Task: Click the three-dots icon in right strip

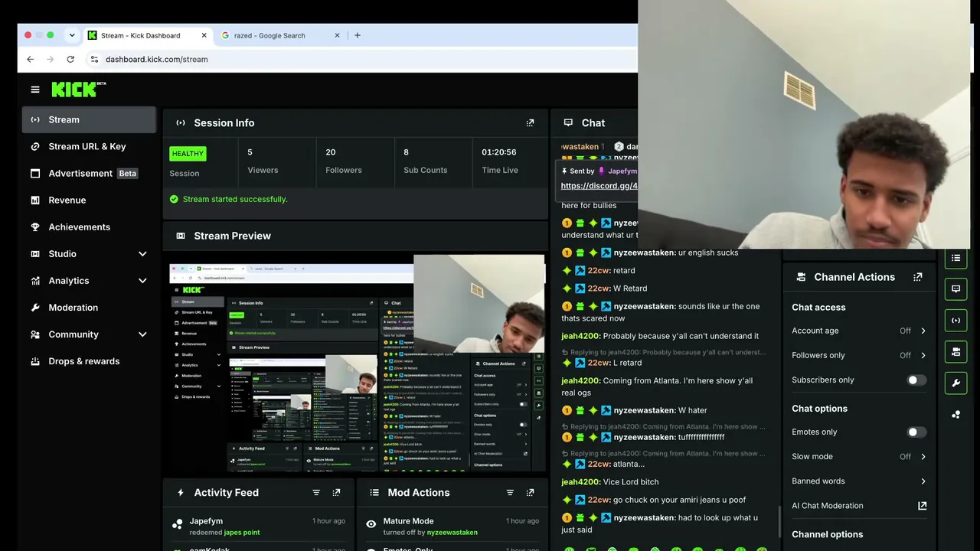Action: point(955,415)
